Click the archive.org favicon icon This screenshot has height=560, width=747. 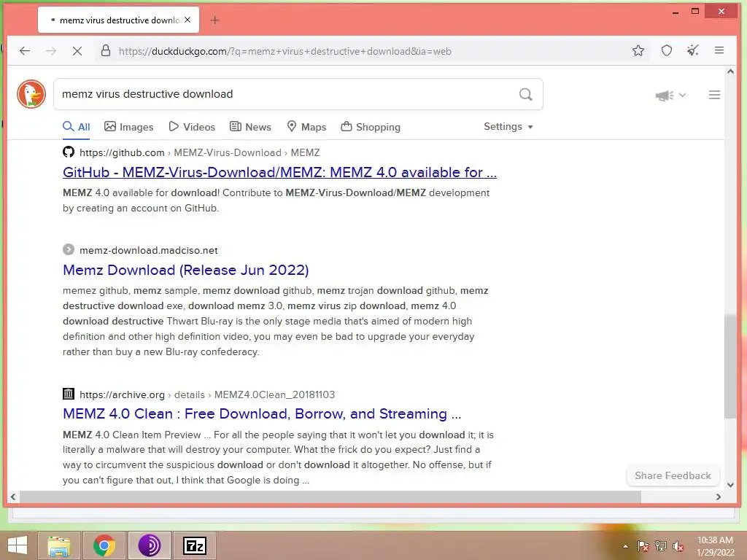(69, 394)
